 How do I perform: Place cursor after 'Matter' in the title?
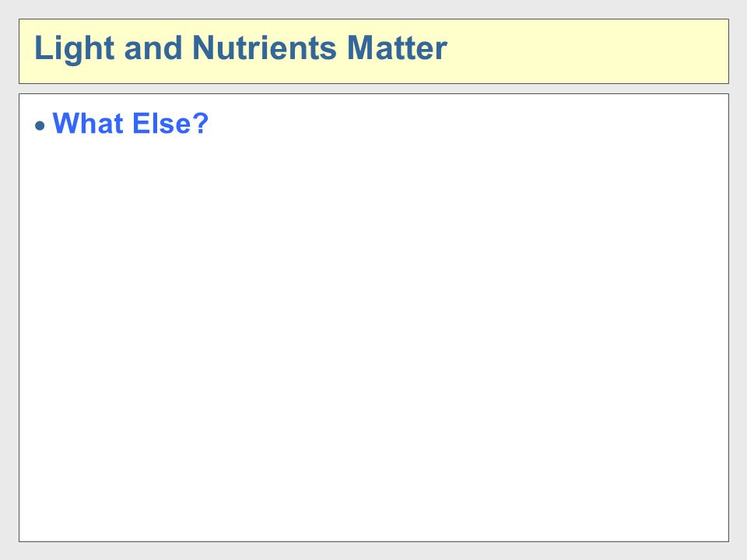coord(449,48)
